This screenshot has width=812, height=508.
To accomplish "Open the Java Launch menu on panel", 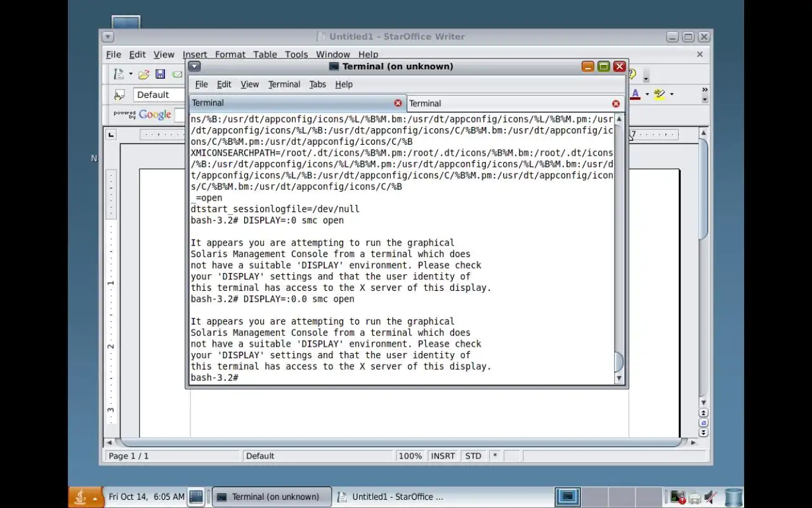I will (x=86, y=497).
